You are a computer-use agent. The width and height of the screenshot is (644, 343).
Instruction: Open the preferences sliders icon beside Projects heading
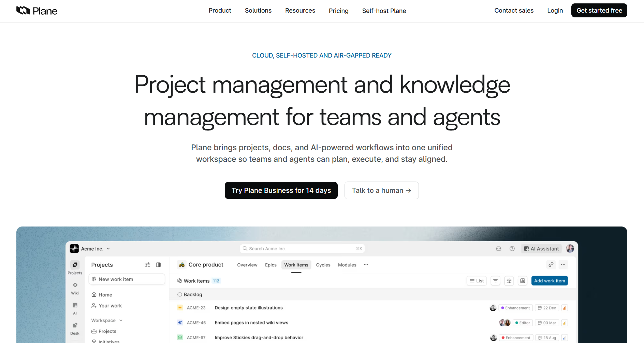point(147,265)
